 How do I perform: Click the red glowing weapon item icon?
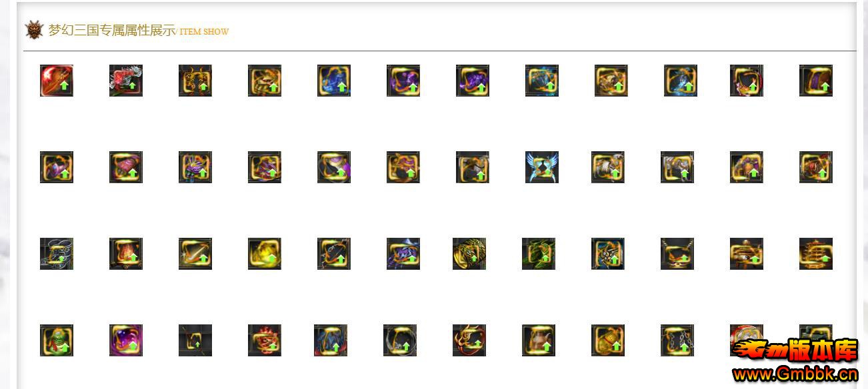[x=57, y=81]
